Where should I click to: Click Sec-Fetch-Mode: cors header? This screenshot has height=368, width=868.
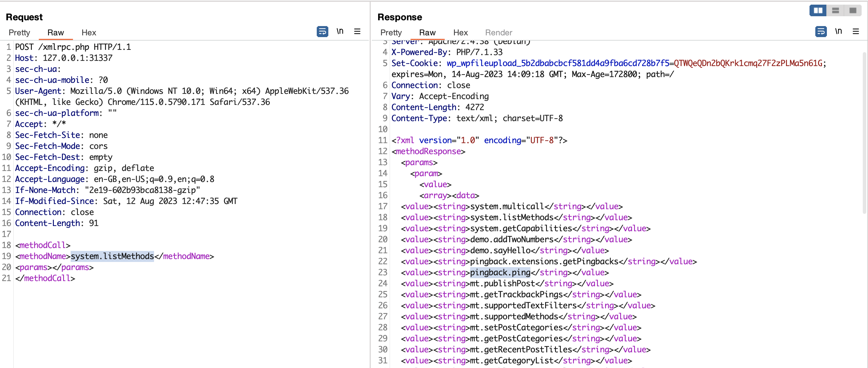tap(61, 146)
